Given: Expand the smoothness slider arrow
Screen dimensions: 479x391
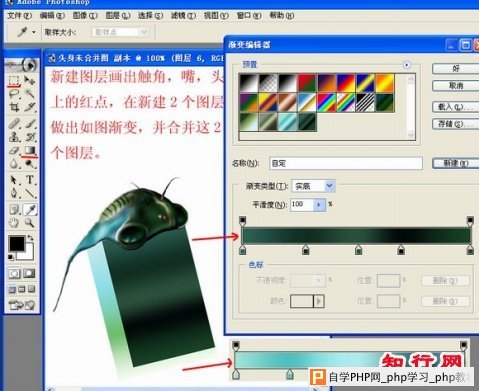Looking at the screenshot, I should click(319, 204).
